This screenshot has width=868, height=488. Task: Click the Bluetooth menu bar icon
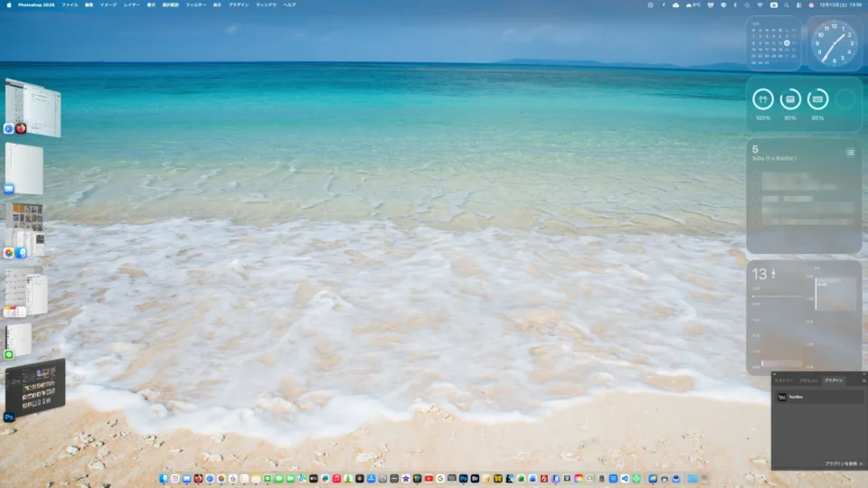736,5
